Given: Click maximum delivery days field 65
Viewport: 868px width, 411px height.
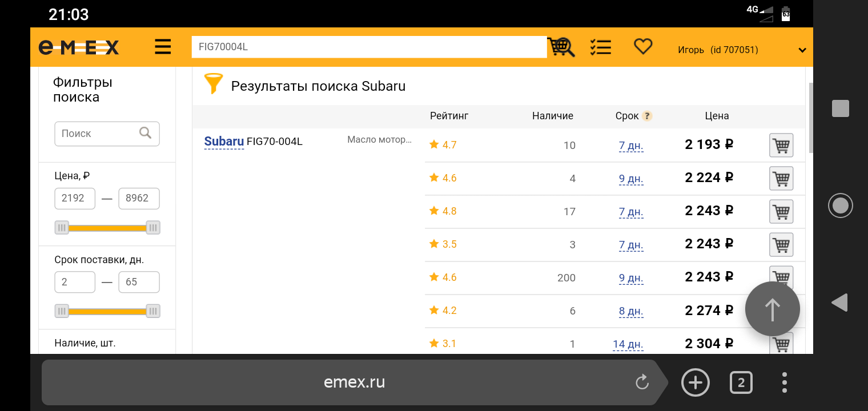Looking at the screenshot, I should click(139, 282).
